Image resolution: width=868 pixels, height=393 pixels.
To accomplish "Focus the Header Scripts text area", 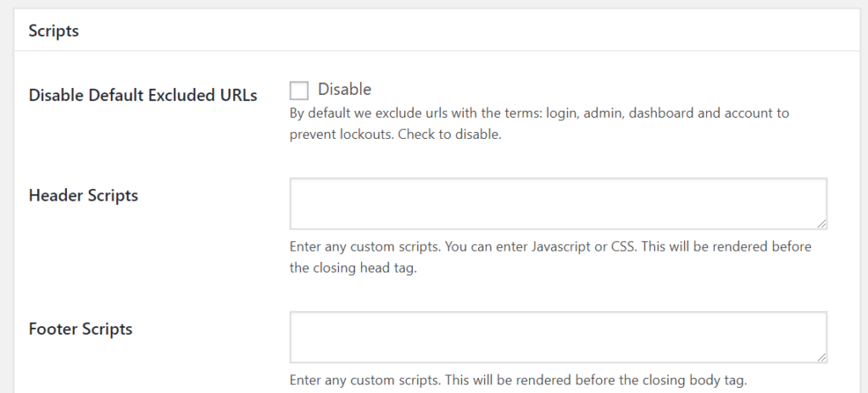I will click(x=558, y=203).
